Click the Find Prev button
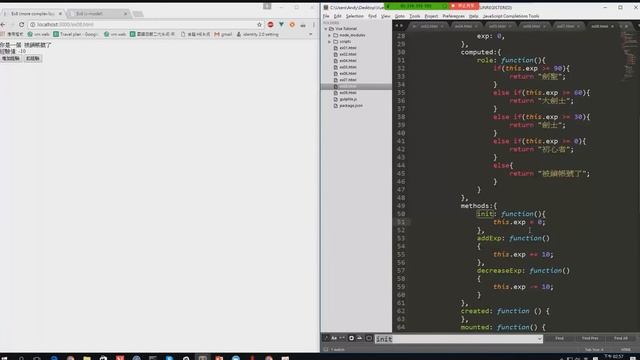 point(590,338)
